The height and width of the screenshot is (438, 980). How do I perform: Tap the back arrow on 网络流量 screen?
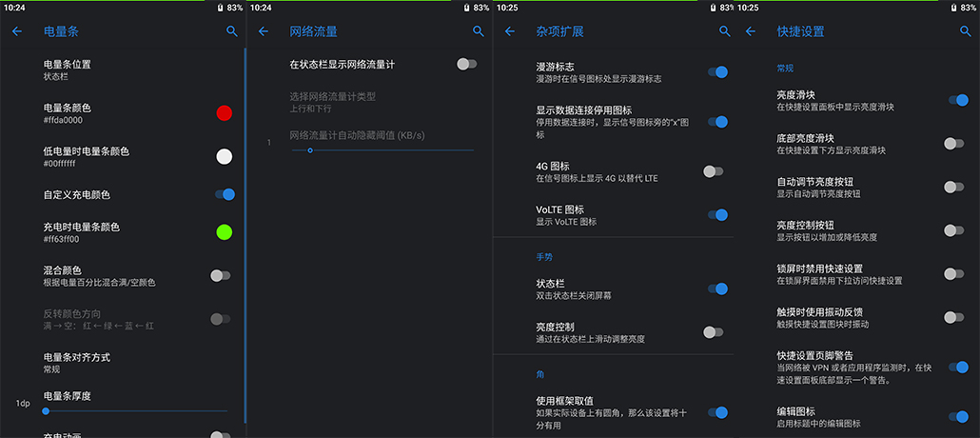pos(264,31)
